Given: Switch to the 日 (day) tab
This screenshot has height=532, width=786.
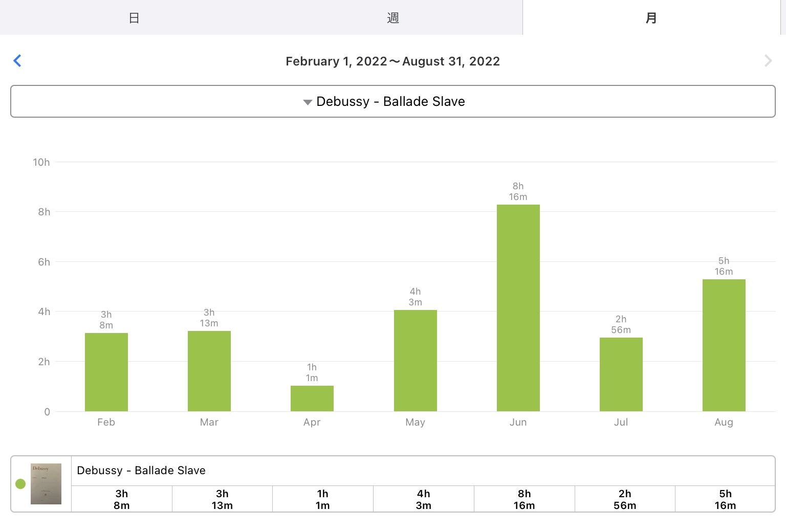Looking at the screenshot, I should coord(134,18).
